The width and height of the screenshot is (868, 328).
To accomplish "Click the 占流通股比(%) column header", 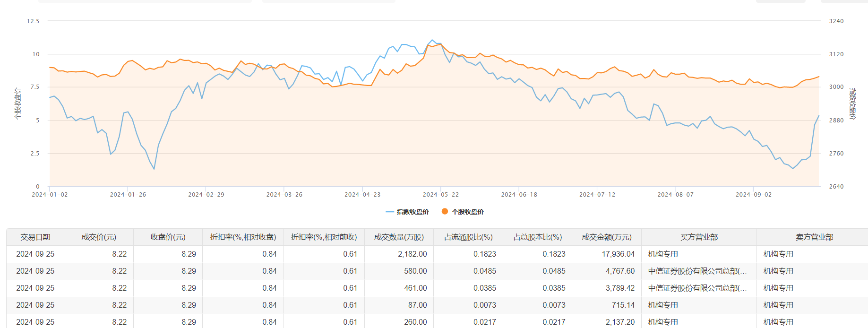I will click(468, 237).
